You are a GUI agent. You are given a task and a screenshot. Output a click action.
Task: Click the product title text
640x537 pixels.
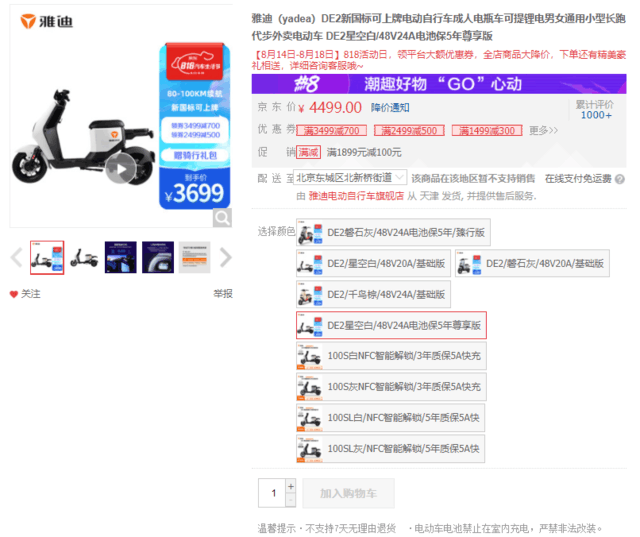[438, 27]
